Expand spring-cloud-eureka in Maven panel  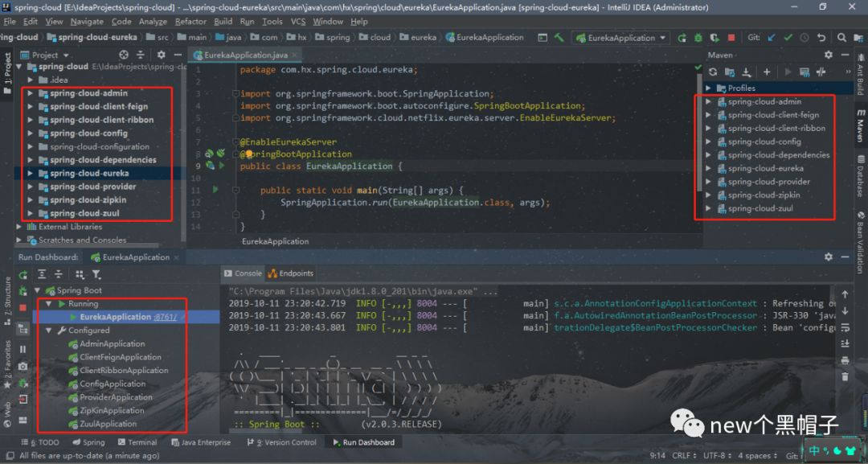click(x=708, y=168)
